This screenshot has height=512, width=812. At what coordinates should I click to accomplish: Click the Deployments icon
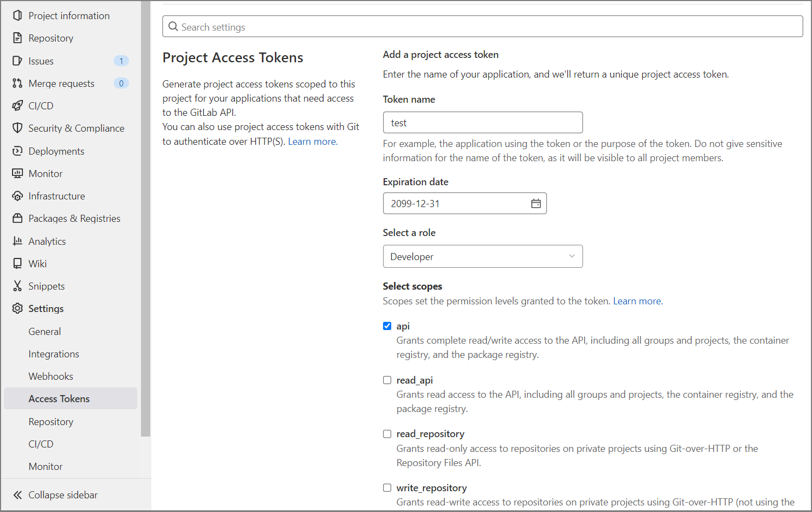click(x=17, y=151)
